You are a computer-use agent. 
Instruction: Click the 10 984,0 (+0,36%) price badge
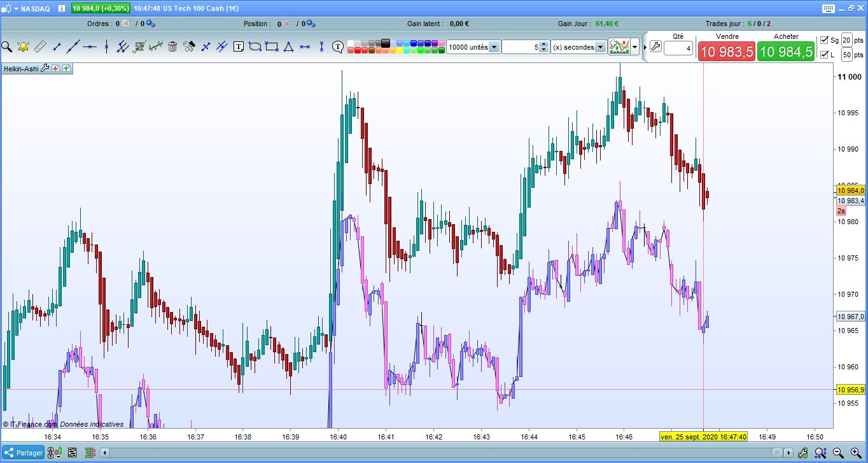101,8
